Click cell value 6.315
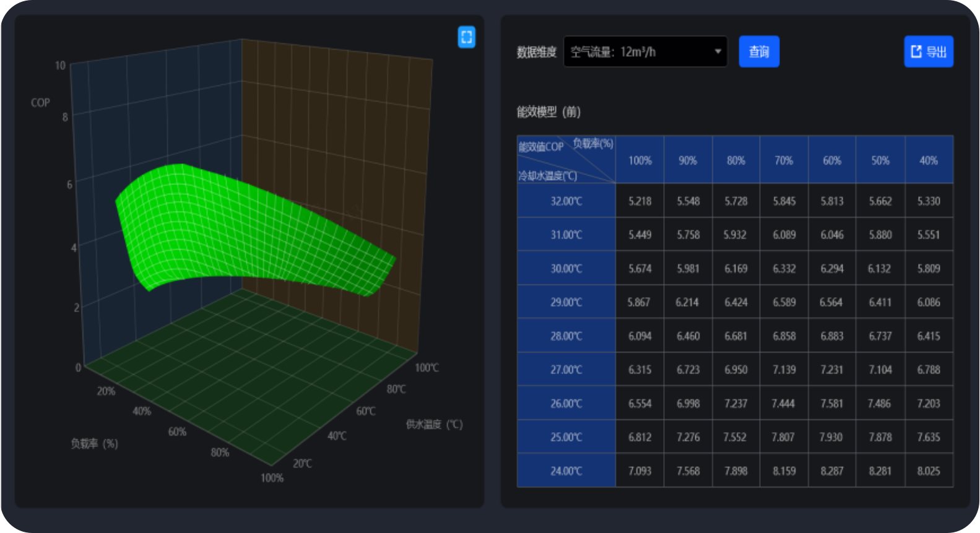 point(640,370)
